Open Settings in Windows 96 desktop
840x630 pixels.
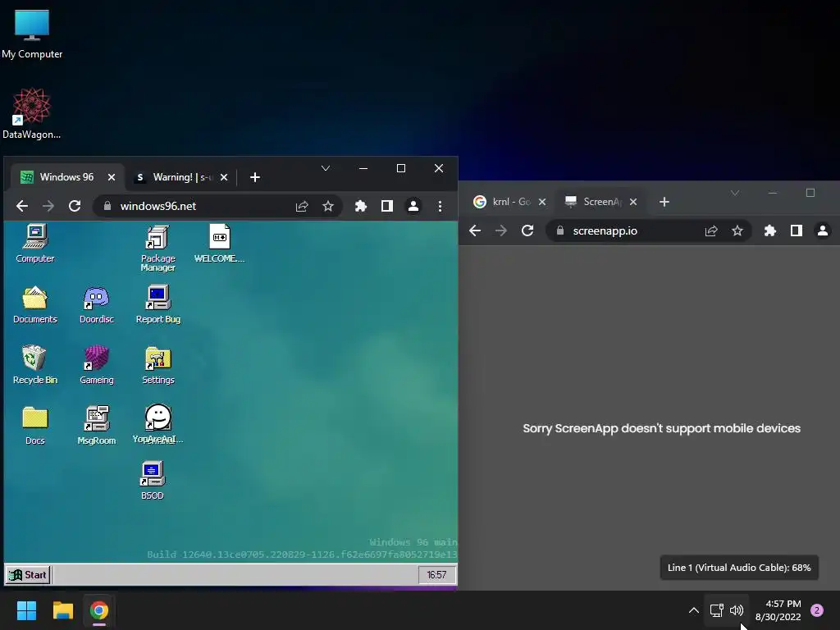click(157, 365)
